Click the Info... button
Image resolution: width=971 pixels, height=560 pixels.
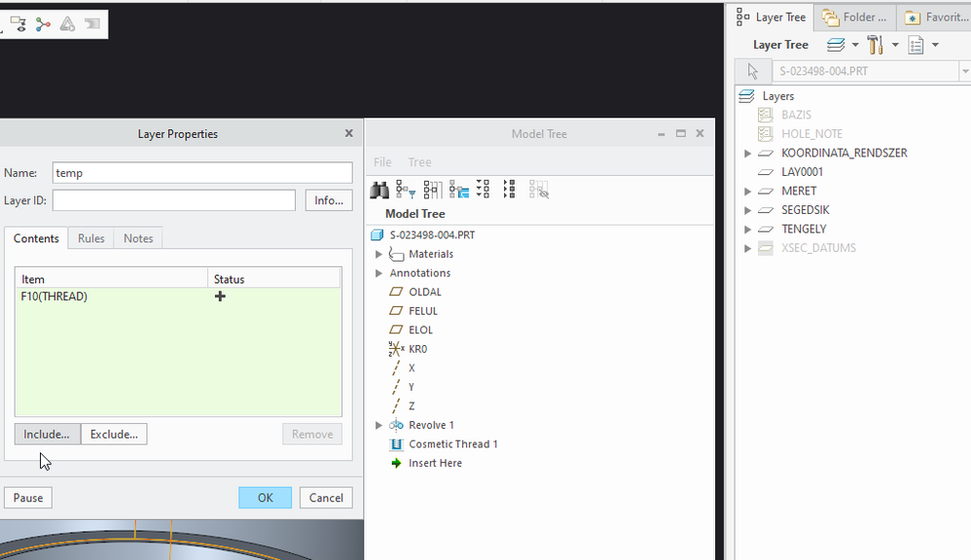(329, 200)
